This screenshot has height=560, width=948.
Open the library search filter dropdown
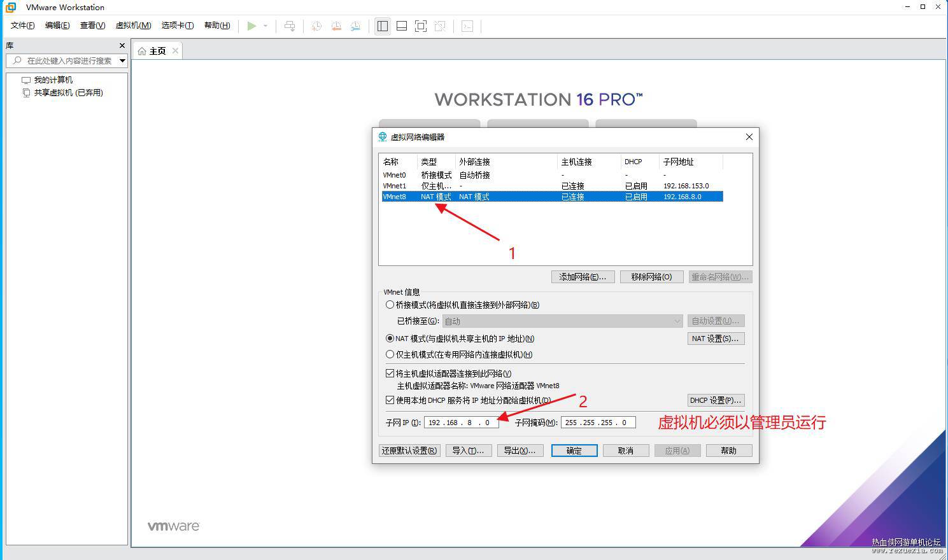tap(122, 60)
